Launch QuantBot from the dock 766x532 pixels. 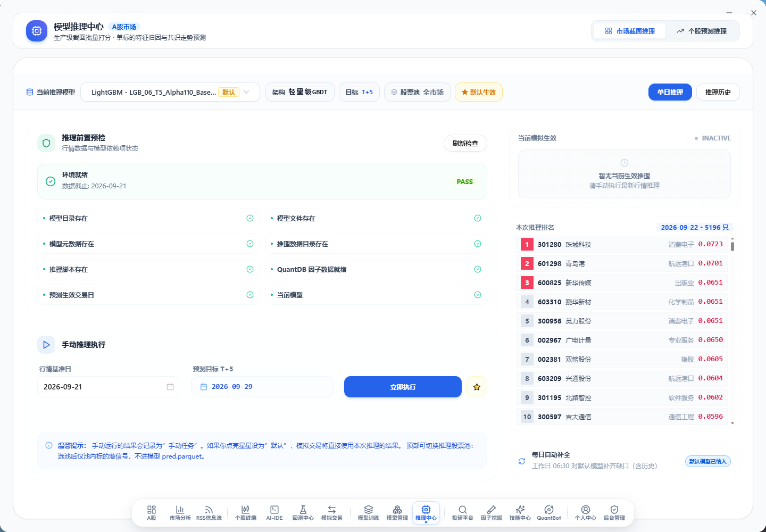[549, 513]
